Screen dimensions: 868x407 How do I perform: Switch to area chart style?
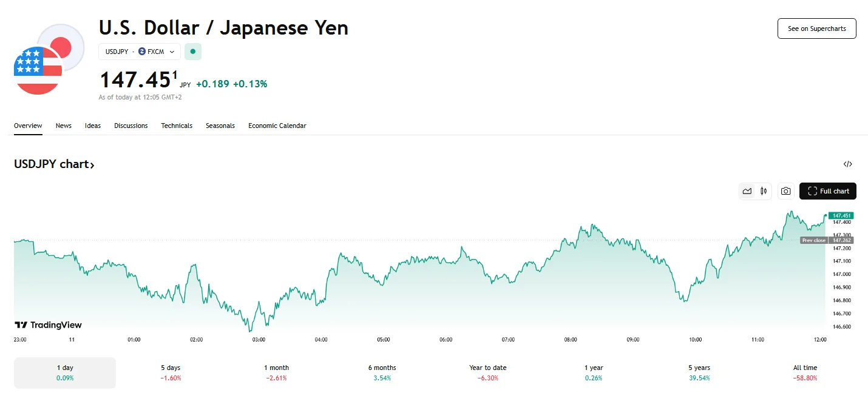click(x=747, y=191)
